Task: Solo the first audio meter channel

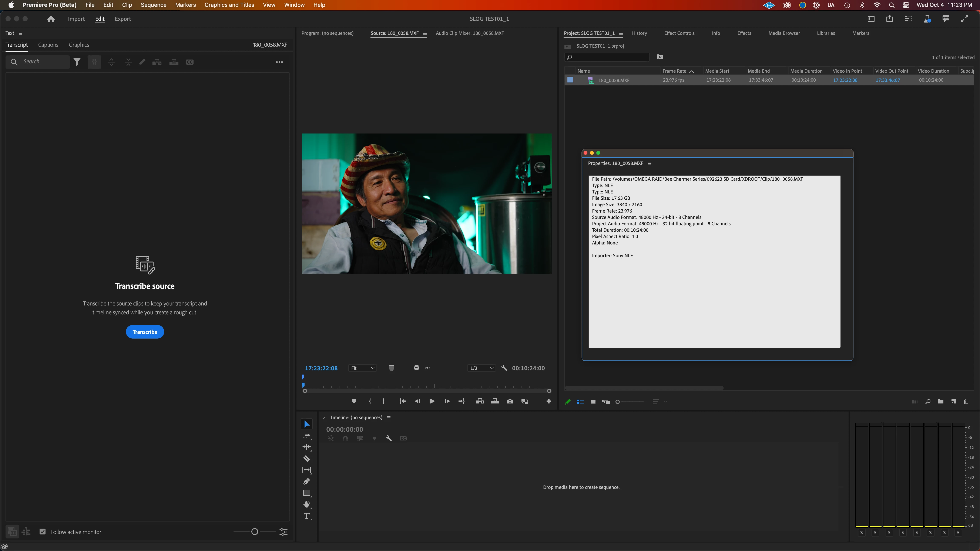Action: 861,533
